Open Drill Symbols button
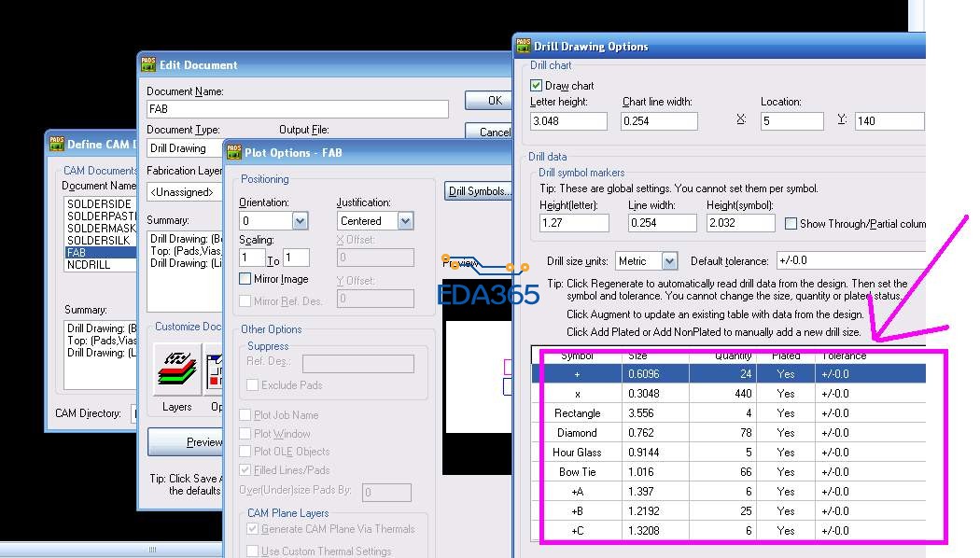This screenshot has width=980, height=558. point(479,191)
